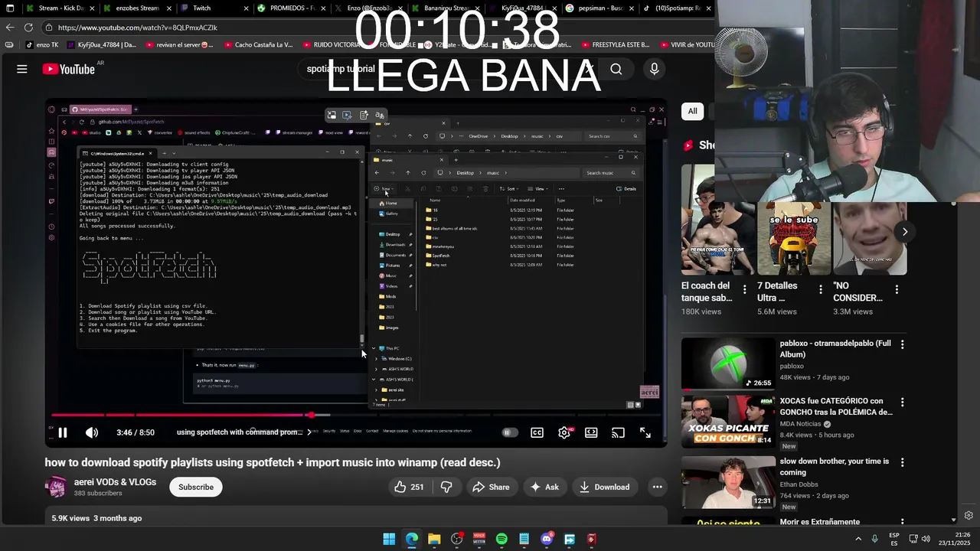Show hidden system tray icons
The width and height of the screenshot is (980, 551).
[x=858, y=539]
